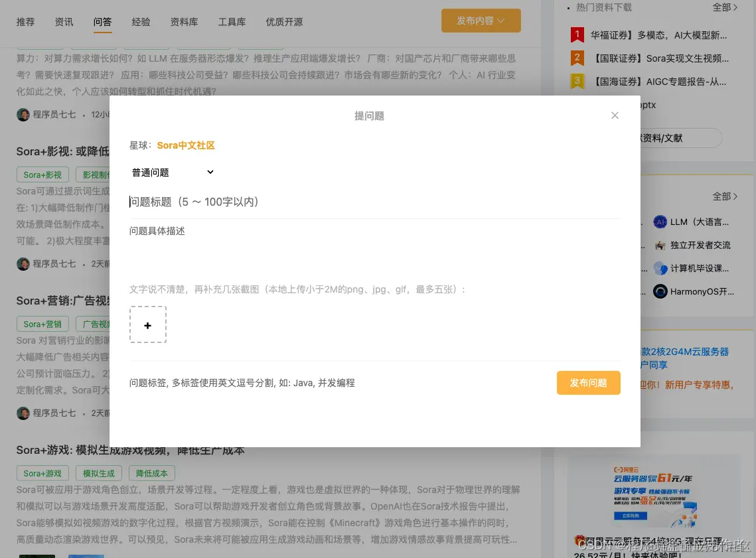The height and width of the screenshot is (558, 756).
Task: Close the 提问题 dialog with the X
Action: pyautogui.click(x=615, y=115)
